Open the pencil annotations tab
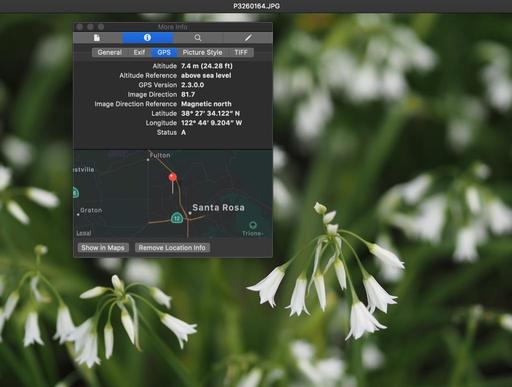 coord(248,38)
